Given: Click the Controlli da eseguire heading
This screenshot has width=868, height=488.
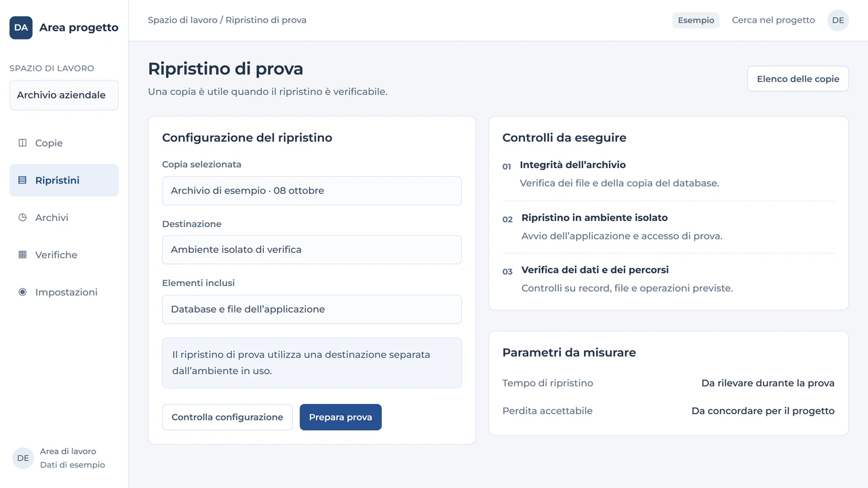Looking at the screenshot, I should tap(564, 138).
